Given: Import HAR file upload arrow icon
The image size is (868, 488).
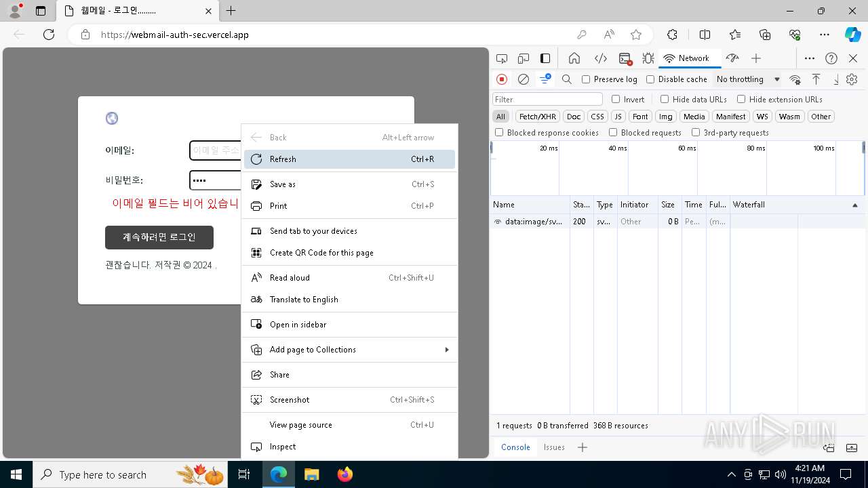Looking at the screenshot, I should pos(816,79).
